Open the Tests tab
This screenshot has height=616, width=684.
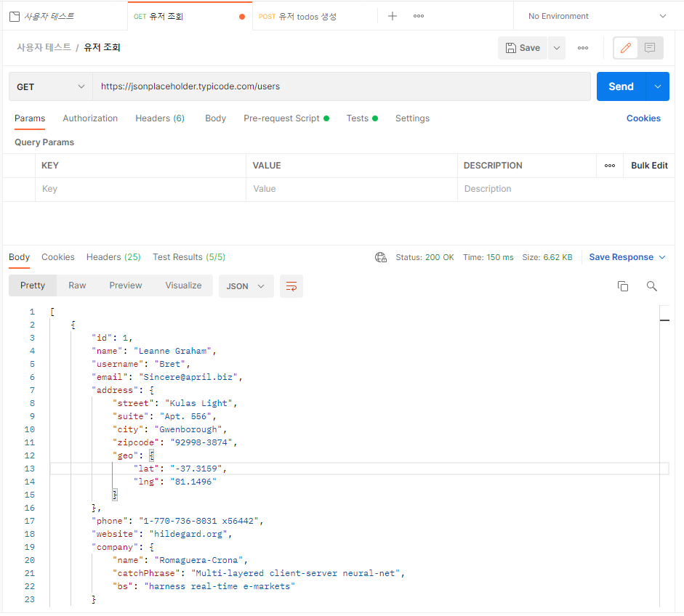coord(362,118)
